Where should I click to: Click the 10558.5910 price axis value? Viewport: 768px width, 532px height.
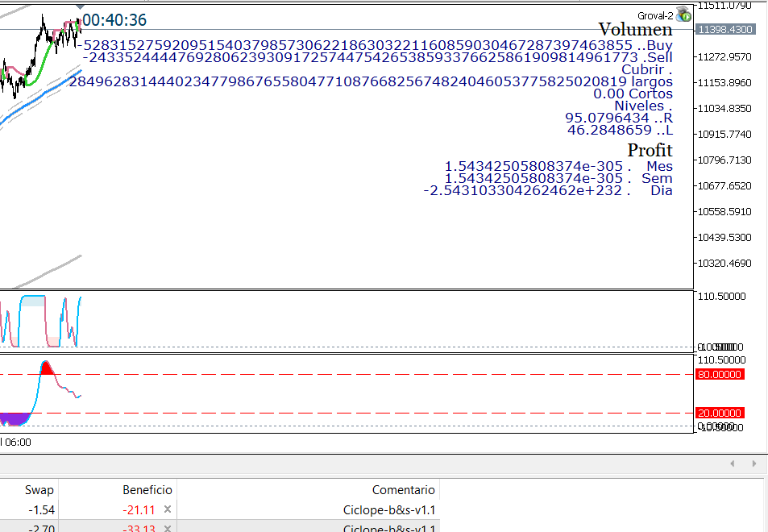(x=724, y=212)
